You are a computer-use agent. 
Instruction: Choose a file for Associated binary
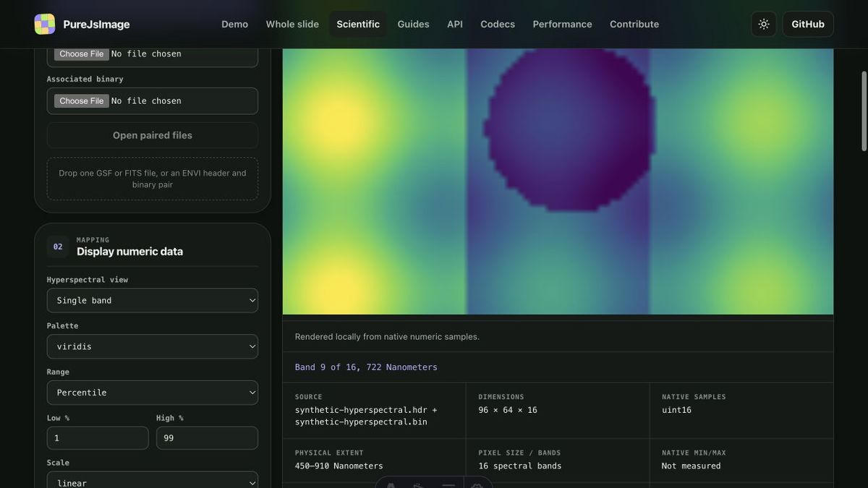click(x=82, y=100)
